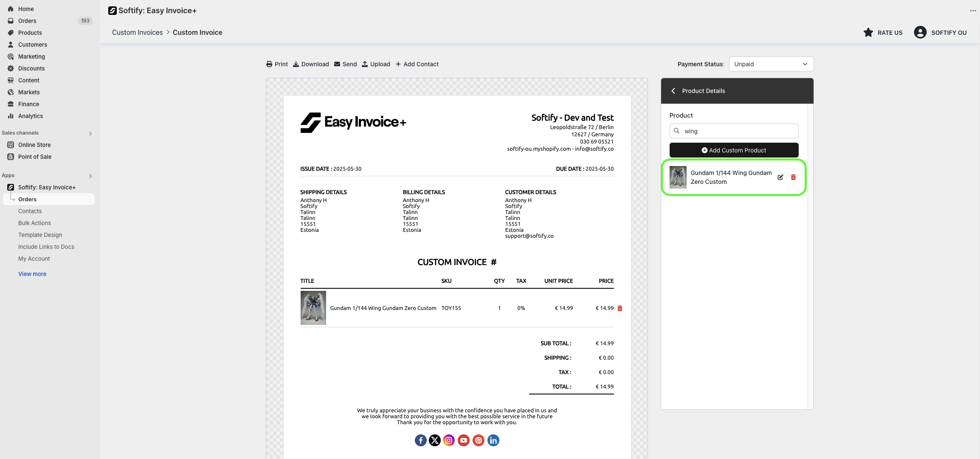
Task: Click the Gundam thumbnail in invoice row
Action: [313, 308]
